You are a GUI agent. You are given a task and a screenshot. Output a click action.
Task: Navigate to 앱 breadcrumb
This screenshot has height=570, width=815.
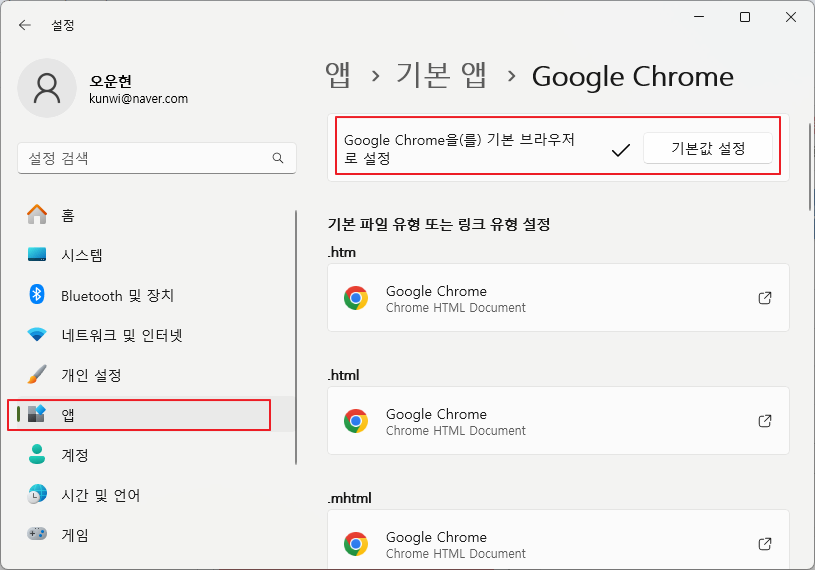[338, 76]
